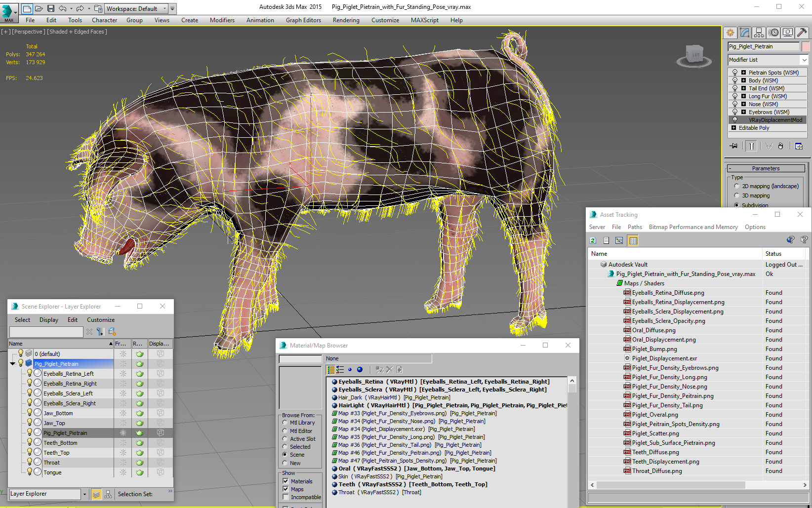
Task: Click the Refresh icon in Asset Tracking toolbar
Action: [593, 240]
